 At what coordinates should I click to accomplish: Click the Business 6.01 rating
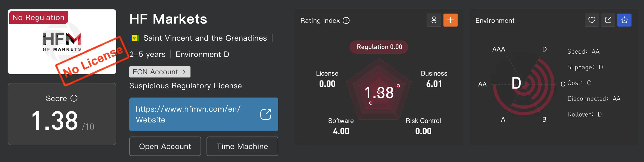pyautogui.click(x=434, y=79)
